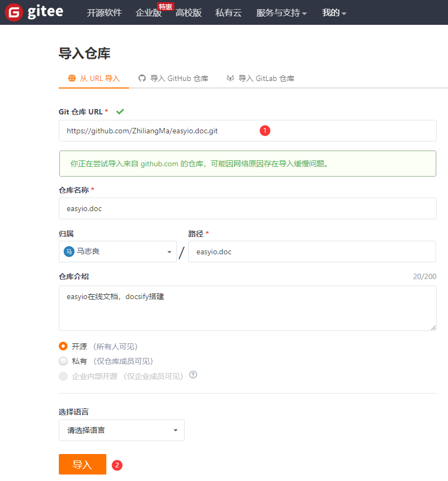Open the 高校版 link in the navigation
This screenshot has height=481, width=448.
point(189,12)
